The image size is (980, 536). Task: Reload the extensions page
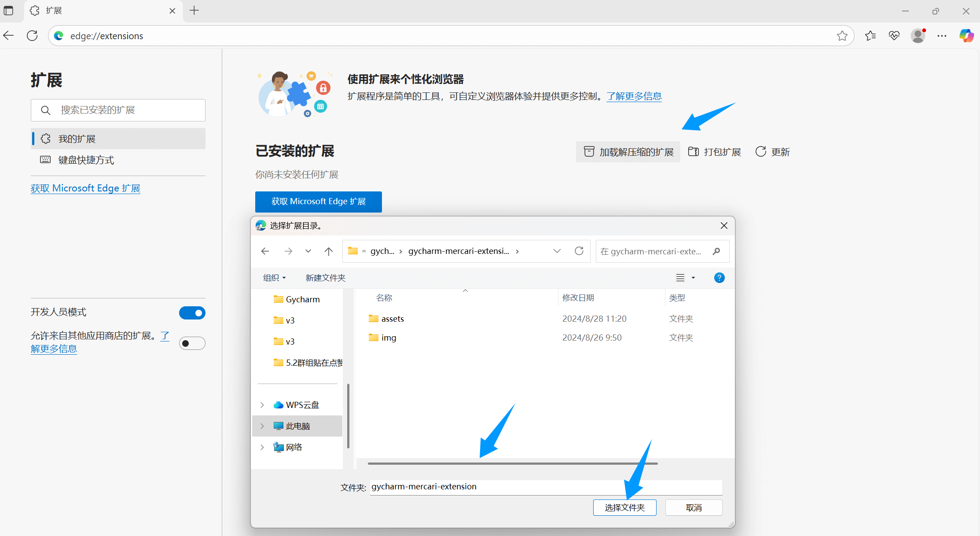pos(32,36)
